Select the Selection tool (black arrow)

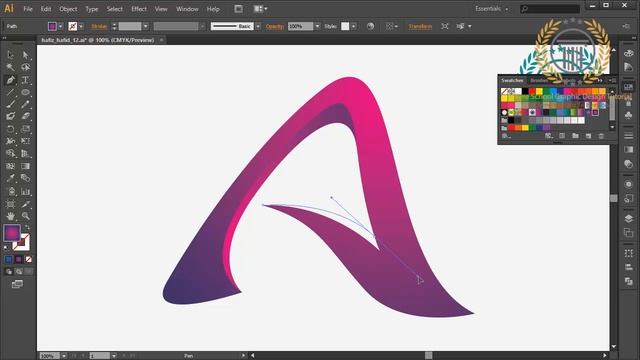[11, 55]
